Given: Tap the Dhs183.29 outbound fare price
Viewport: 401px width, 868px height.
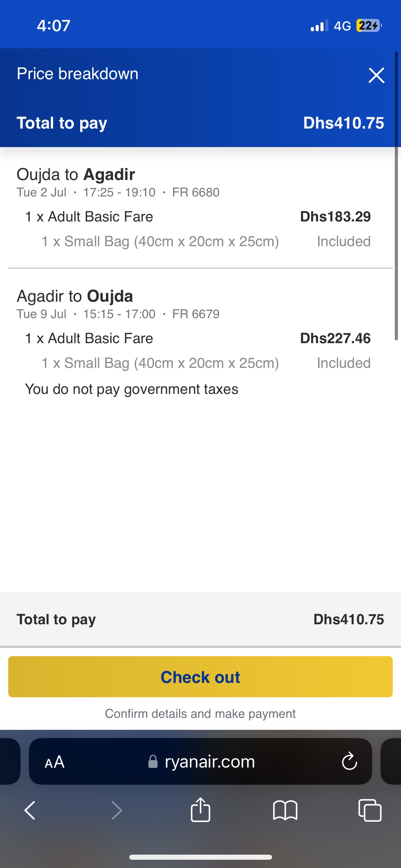Looking at the screenshot, I should [335, 217].
